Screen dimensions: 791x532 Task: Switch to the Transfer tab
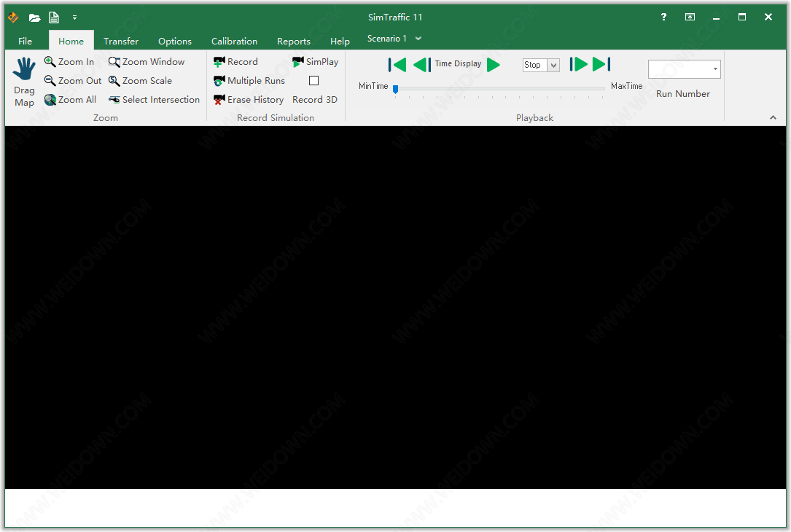(x=121, y=42)
